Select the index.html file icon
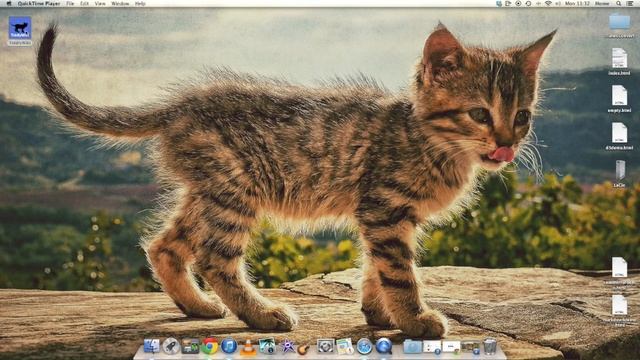The width and height of the screenshot is (640, 360). click(x=619, y=58)
